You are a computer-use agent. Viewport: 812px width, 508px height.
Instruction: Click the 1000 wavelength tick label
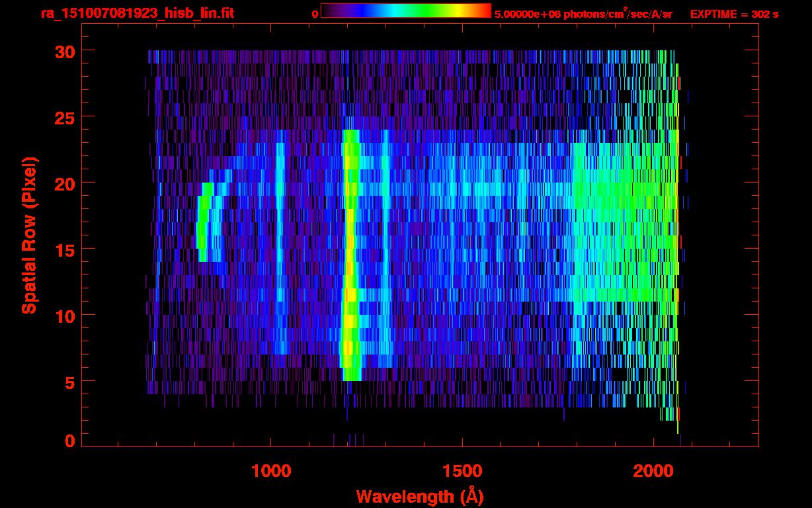[271, 471]
